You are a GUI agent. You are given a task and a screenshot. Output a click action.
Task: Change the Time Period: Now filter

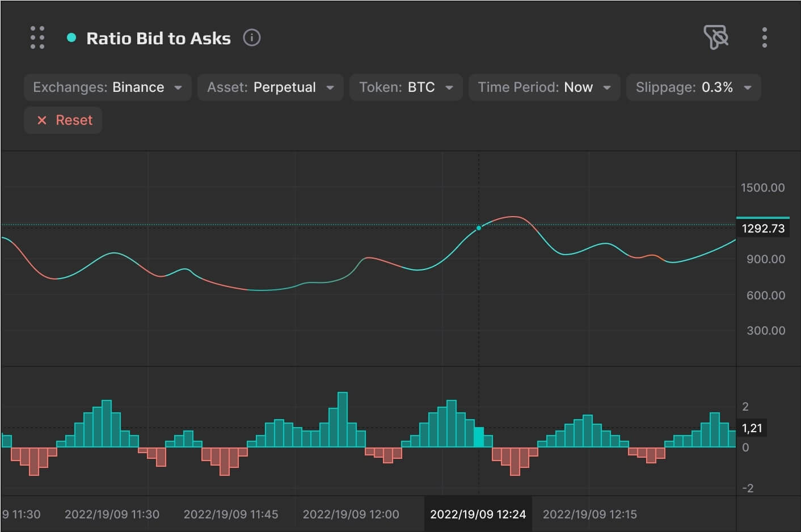(x=544, y=87)
